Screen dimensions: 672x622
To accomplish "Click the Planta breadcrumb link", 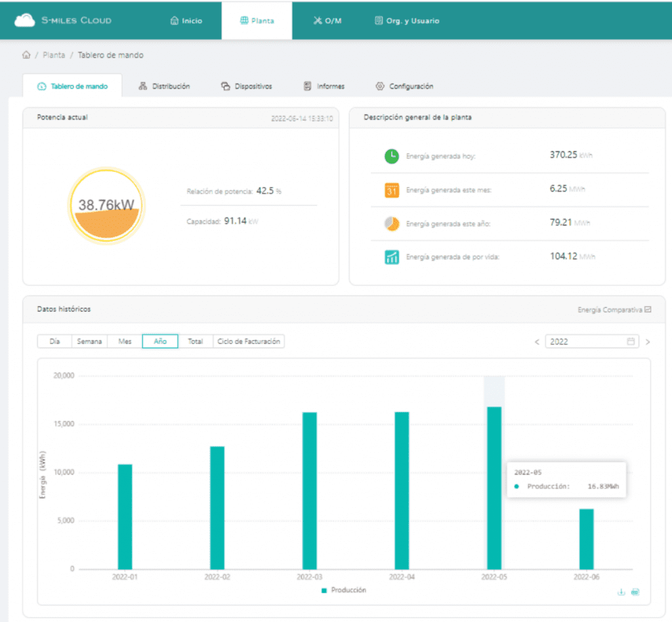I will [54, 55].
